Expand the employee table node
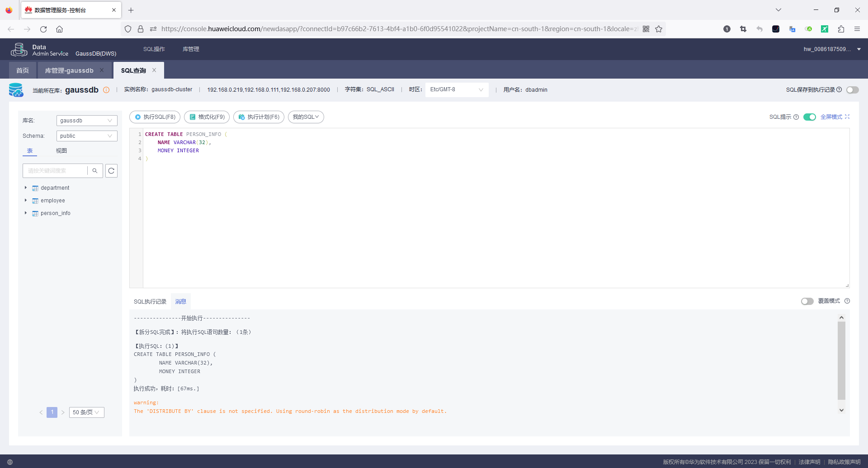This screenshot has height=468, width=868. tap(26, 200)
